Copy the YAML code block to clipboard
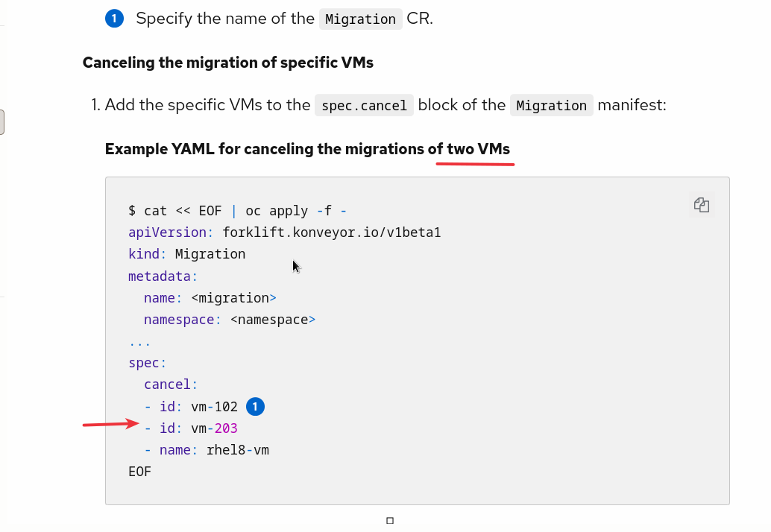The width and height of the screenshot is (771, 532). (x=702, y=205)
